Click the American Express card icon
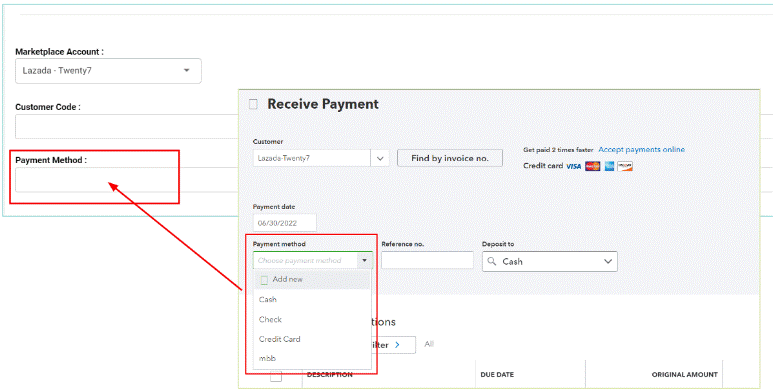Viewport: 773px width, 391px height. (609, 167)
